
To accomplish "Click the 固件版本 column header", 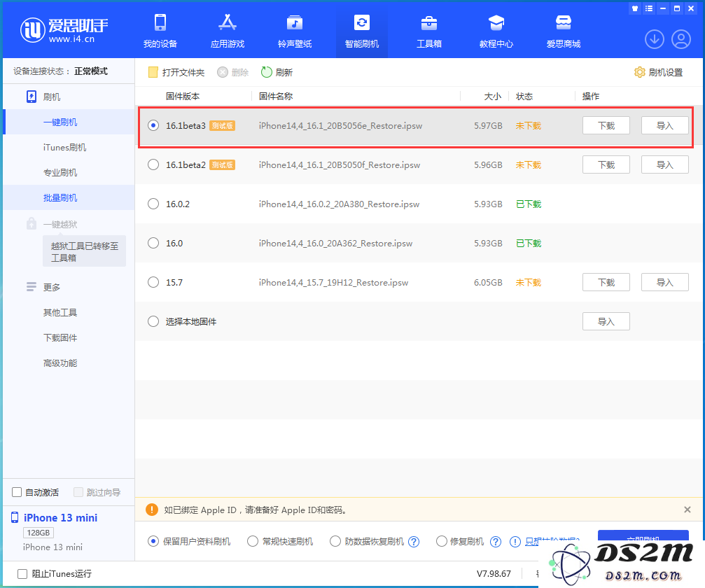I will coord(183,96).
